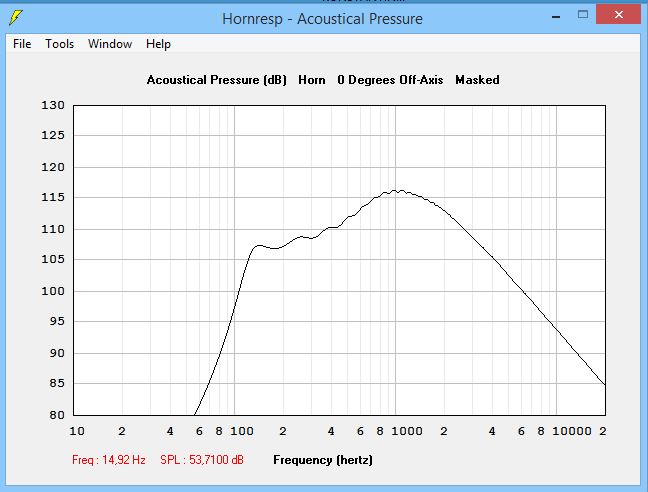Close the Acoustical Pressure window
This screenshot has width=648, height=492.
pos(618,14)
